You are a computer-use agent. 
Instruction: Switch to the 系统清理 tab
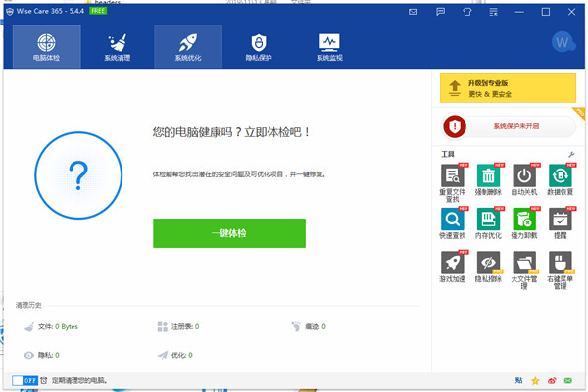pyautogui.click(x=117, y=46)
